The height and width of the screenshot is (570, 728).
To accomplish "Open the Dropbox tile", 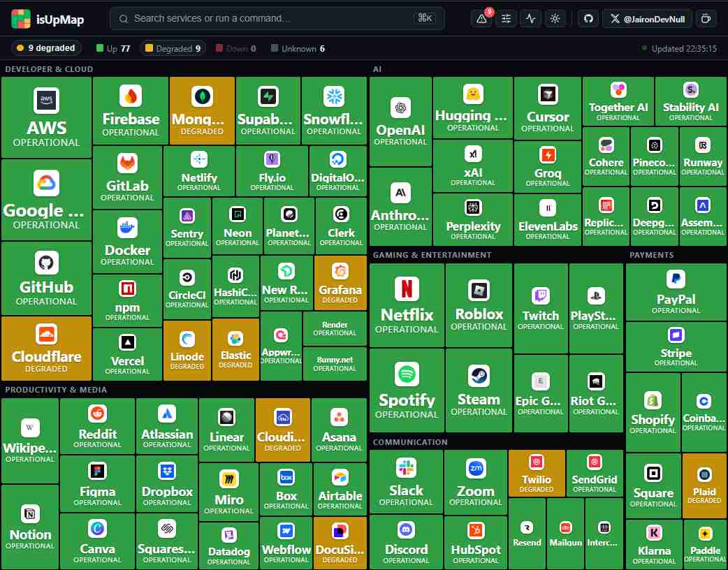I will tap(167, 483).
